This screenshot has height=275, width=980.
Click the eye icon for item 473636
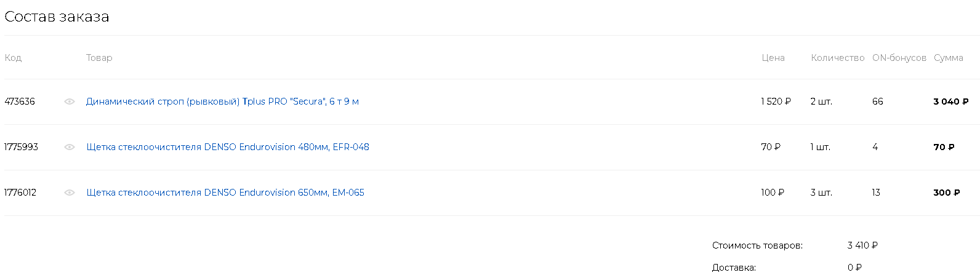coord(70,102)
